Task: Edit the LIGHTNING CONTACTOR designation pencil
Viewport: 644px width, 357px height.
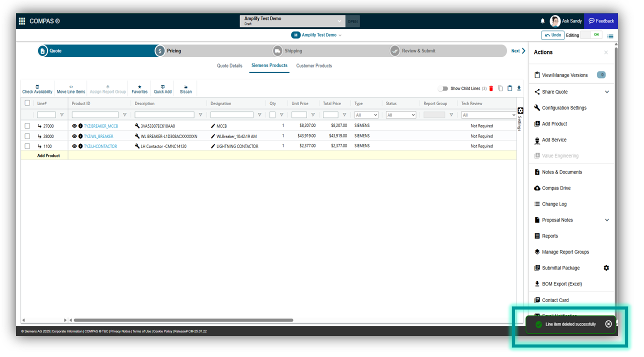Action: 213,146
